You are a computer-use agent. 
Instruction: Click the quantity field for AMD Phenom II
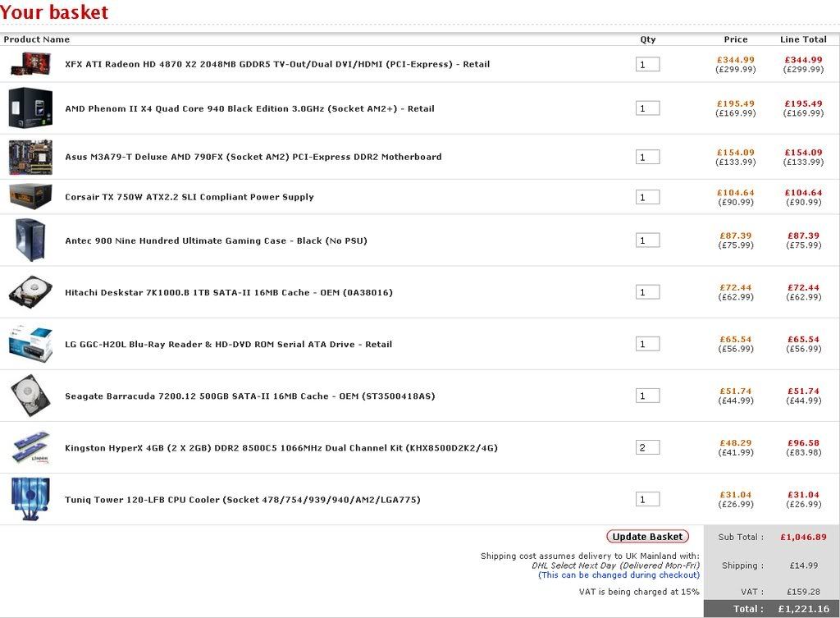pos(647,108)
